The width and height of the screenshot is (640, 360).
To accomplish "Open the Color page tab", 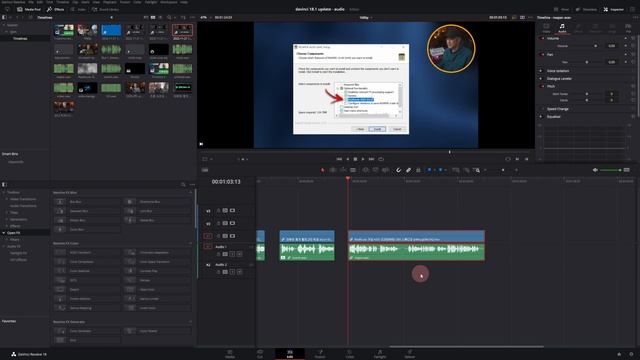I will 350,353.
